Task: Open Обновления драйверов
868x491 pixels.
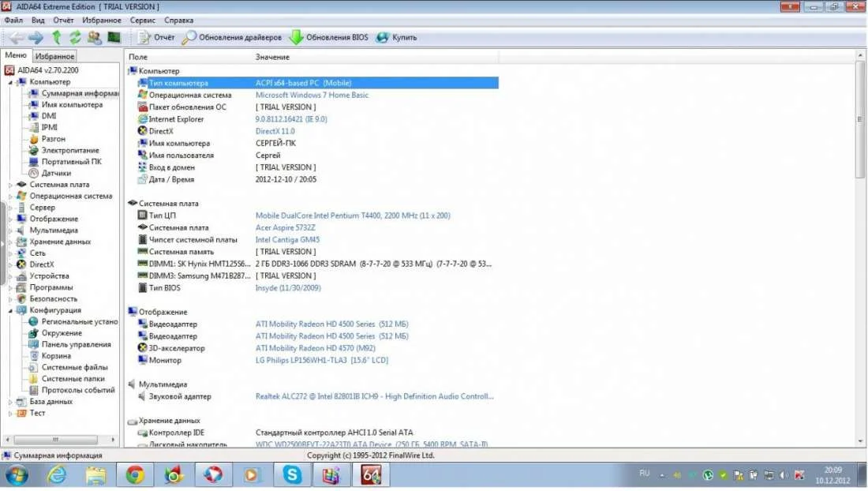Action: click(232, 38)
